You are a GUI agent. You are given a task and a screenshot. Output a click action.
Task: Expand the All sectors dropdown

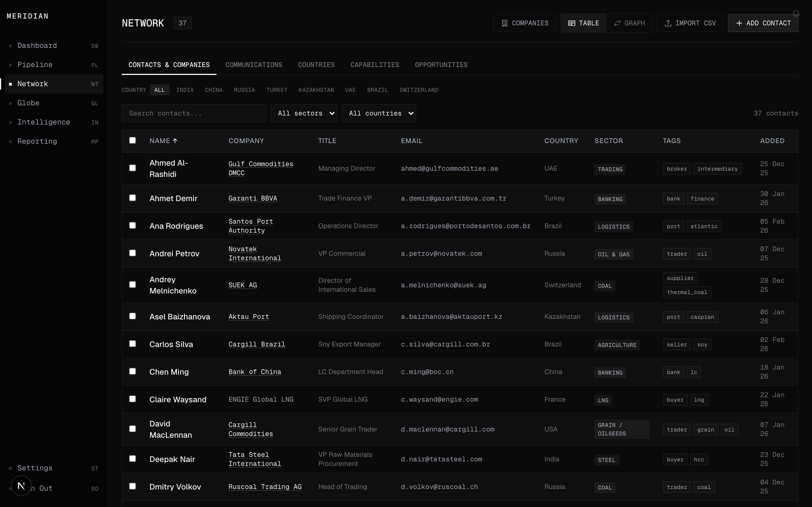point(304,113)
